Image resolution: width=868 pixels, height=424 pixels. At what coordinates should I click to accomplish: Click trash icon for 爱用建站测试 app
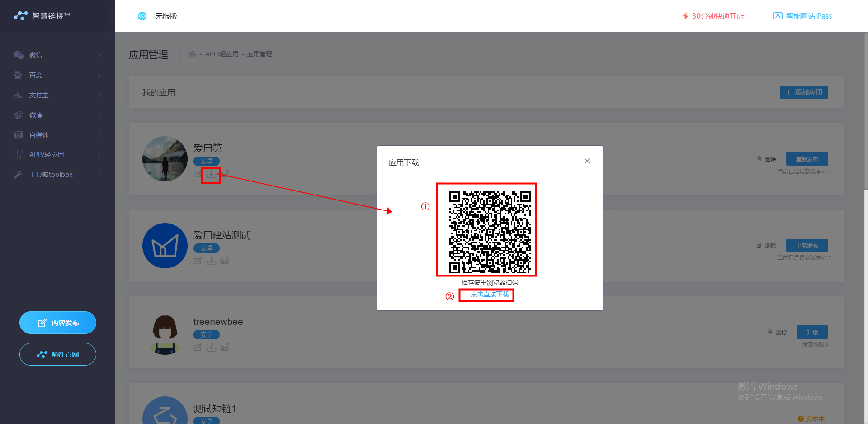pyautogui.click(x=759, y=245)
